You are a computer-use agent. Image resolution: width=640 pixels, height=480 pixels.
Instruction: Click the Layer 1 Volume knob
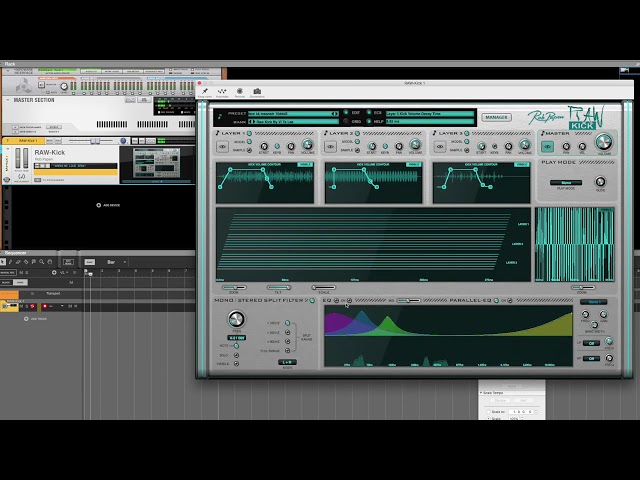pos(307,144)
